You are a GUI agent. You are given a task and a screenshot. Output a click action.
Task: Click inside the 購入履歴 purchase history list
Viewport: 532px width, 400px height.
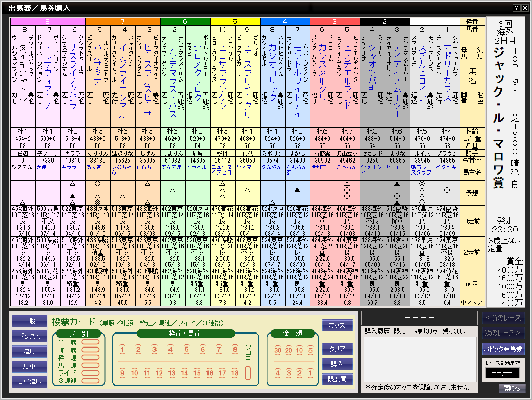pos(419,358)
